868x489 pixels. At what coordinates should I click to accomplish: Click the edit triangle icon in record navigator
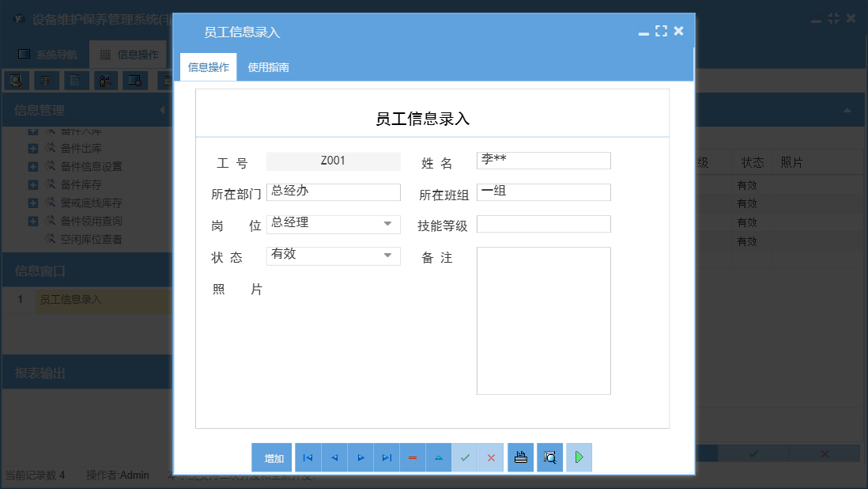(438, 457)
